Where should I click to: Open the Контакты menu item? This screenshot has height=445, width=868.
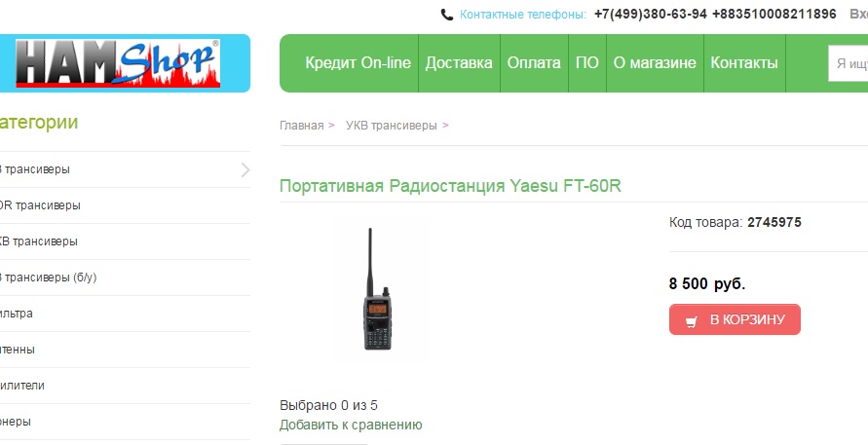(x=744, y=63)
